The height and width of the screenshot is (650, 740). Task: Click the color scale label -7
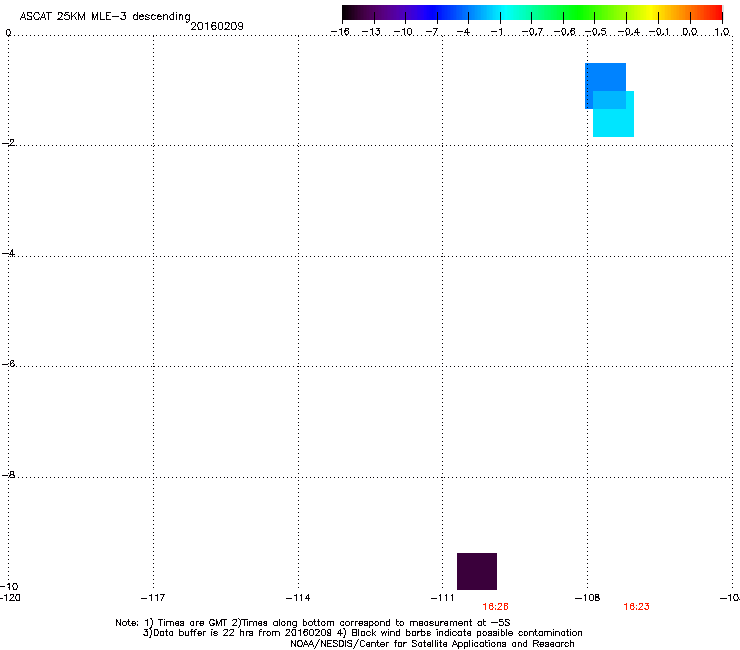(x=431, y=32)
